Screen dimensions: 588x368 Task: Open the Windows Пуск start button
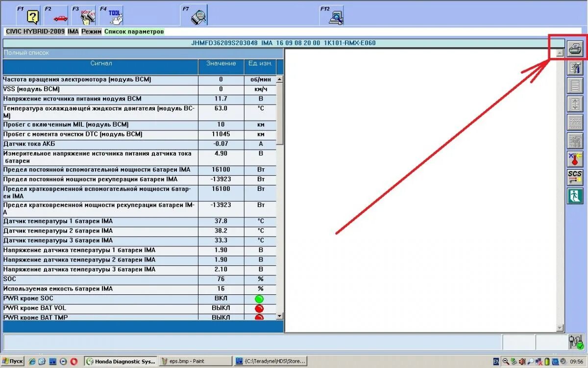click(x=13, y=362)
